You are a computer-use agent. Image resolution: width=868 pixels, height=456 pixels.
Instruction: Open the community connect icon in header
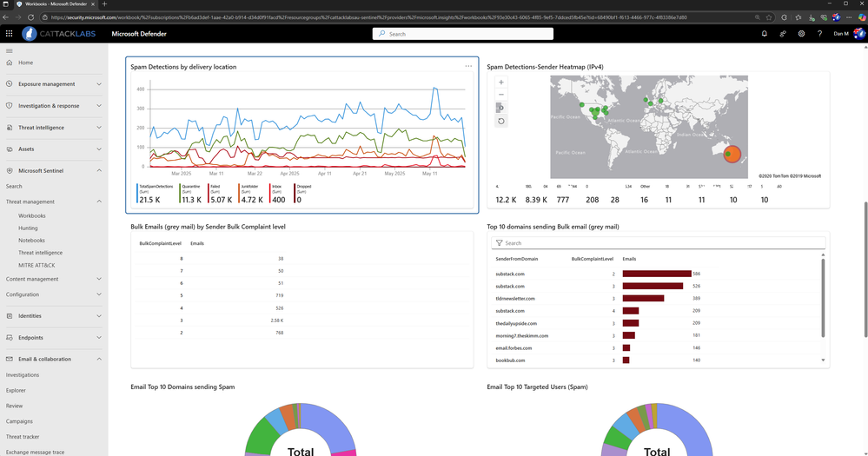tap(783, 34)
